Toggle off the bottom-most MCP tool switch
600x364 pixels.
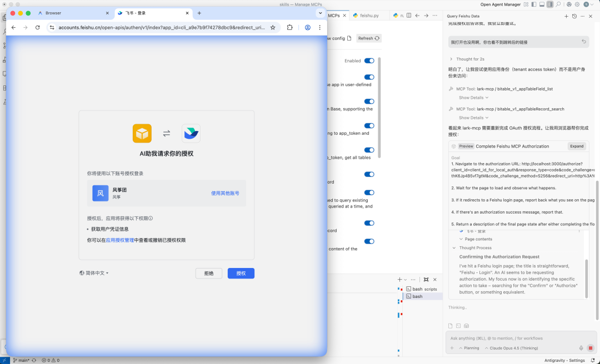point(369,241)
